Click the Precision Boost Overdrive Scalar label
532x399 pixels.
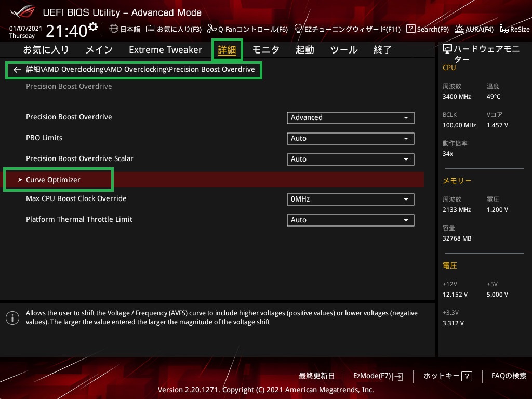(79, 158)
